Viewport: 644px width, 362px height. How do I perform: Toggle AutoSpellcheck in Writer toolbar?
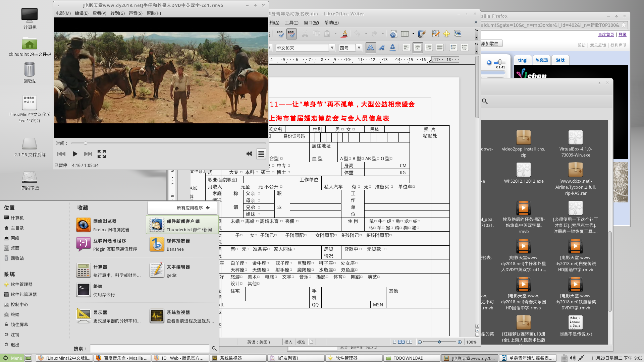[x=291, y=34]
